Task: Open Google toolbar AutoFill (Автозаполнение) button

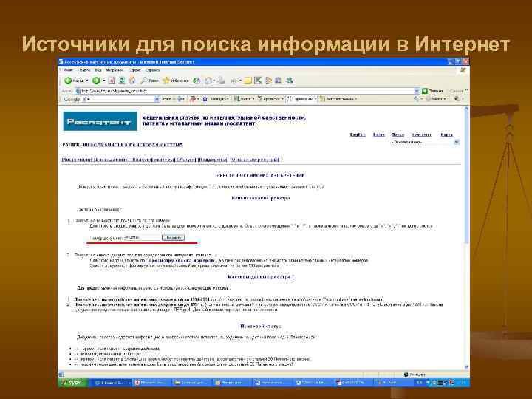Action: click(x=338, y=99)
